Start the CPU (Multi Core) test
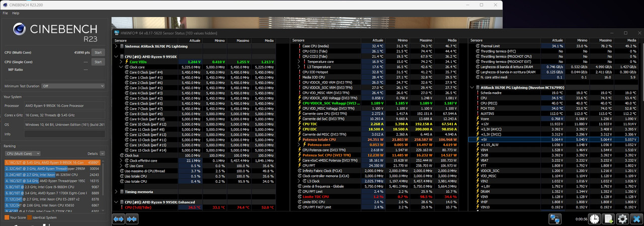644x226 pixels. click(98, 52)
